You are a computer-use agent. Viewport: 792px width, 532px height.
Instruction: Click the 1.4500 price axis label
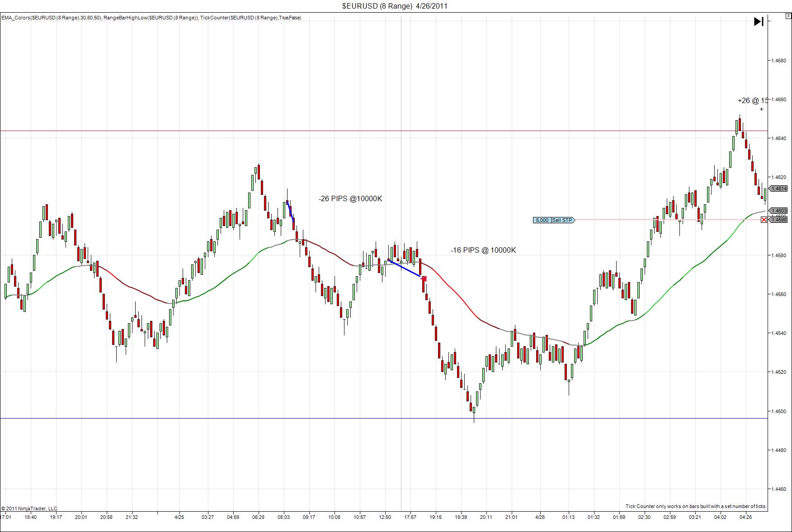[778, 411]
